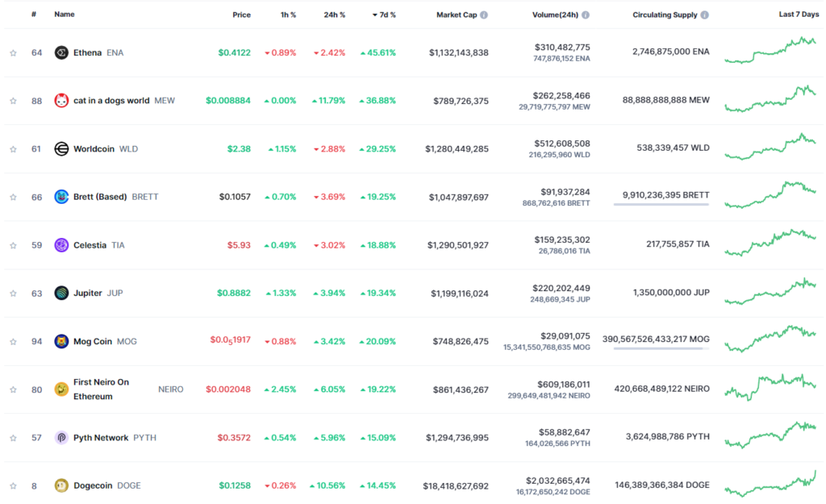The height and width of the screenshot is (504, 826).
Task: Open the cat in a dogs world logo
Action: 61,101
